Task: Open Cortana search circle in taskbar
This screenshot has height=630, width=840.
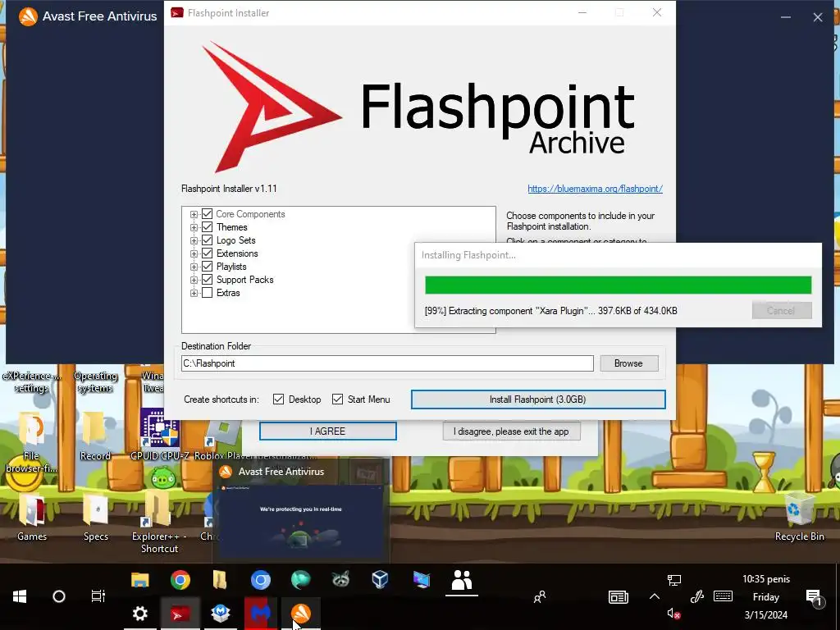Action: [59, 596]
